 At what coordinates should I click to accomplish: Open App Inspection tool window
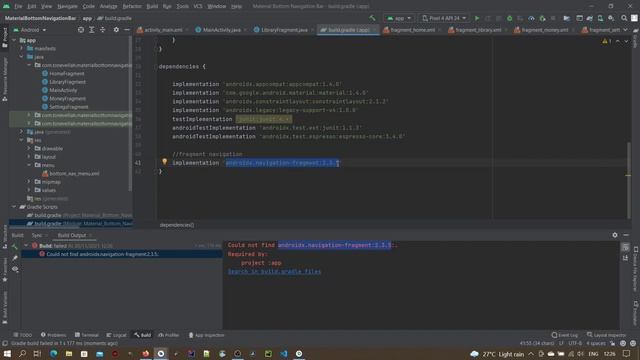(x=207, y=335)
